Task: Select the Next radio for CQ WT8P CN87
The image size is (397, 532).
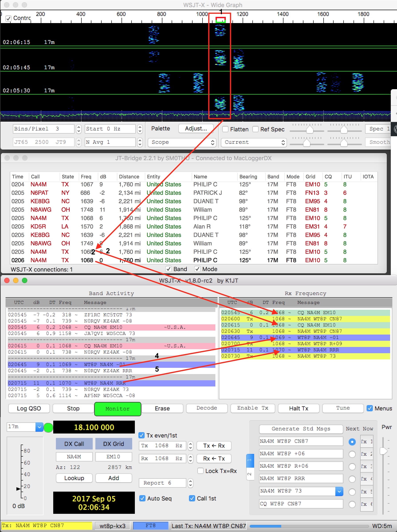Action: (x=352, y=504)
